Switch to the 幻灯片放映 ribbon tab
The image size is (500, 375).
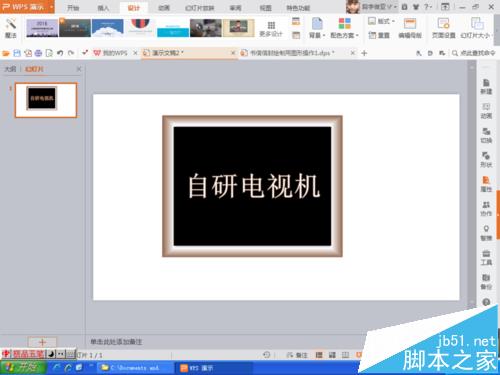pos(199,8)
